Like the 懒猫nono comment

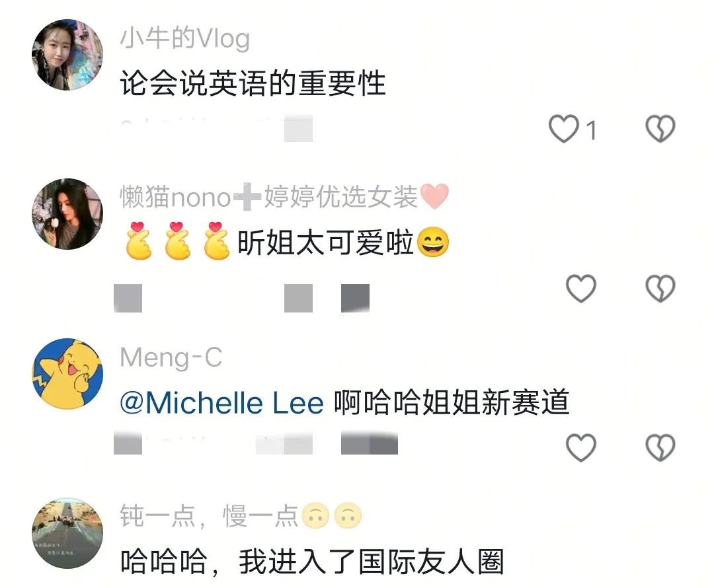coord(580,288)
